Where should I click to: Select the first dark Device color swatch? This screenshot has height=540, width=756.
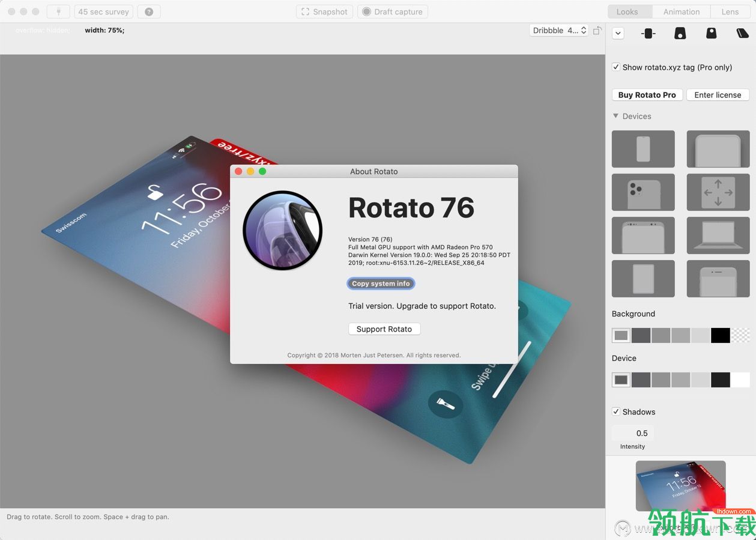(621, 380)
